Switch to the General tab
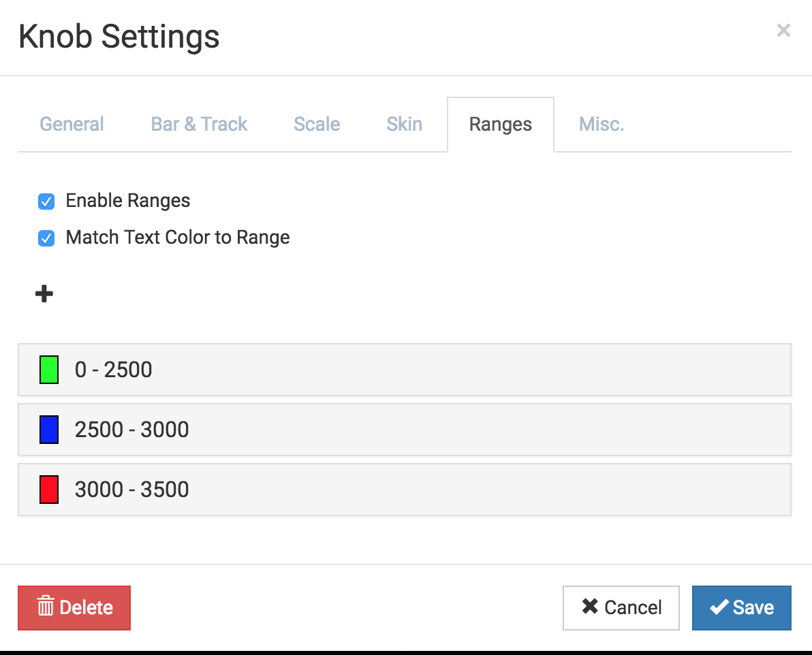 tap(72, 125)
